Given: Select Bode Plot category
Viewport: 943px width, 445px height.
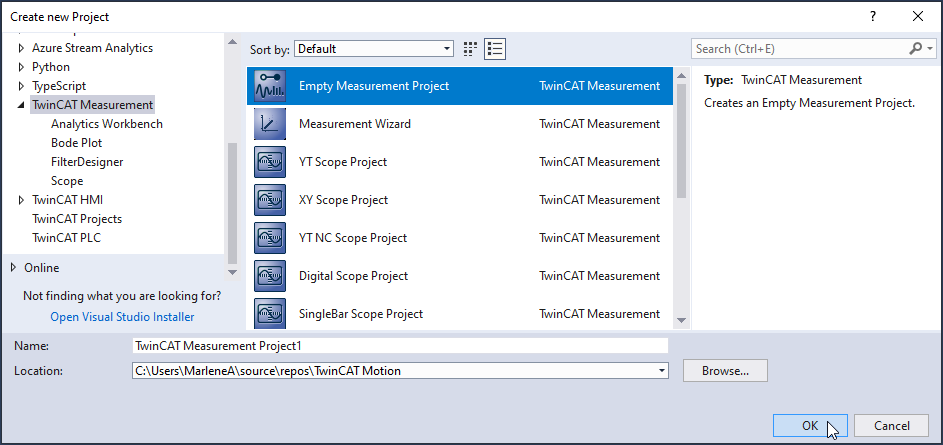Looking at the screenshot, I should click(x=76, y=143).
